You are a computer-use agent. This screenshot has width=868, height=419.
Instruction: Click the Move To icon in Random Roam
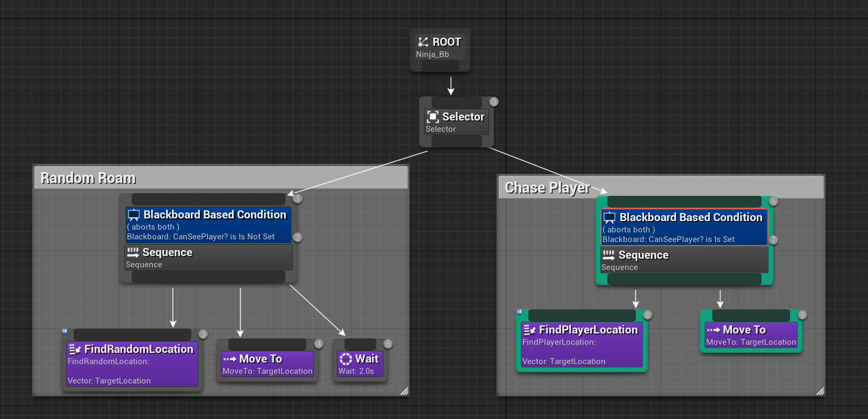pos(229,359)
